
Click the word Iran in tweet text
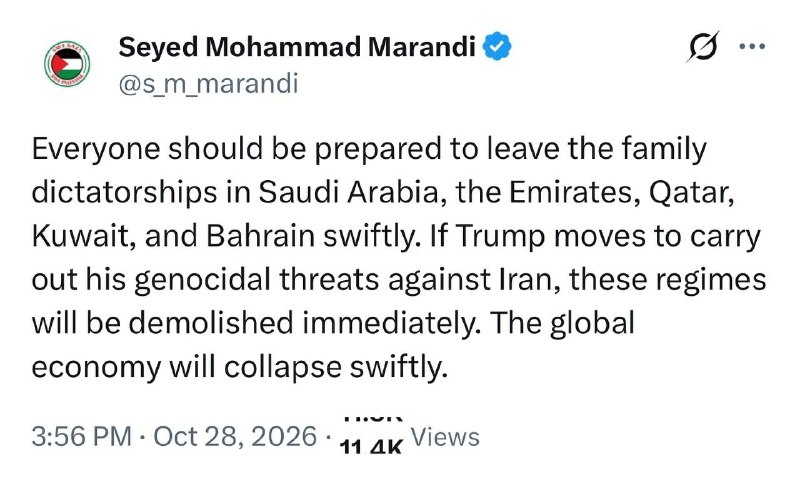pyautogui.click(x=528, y=280)
